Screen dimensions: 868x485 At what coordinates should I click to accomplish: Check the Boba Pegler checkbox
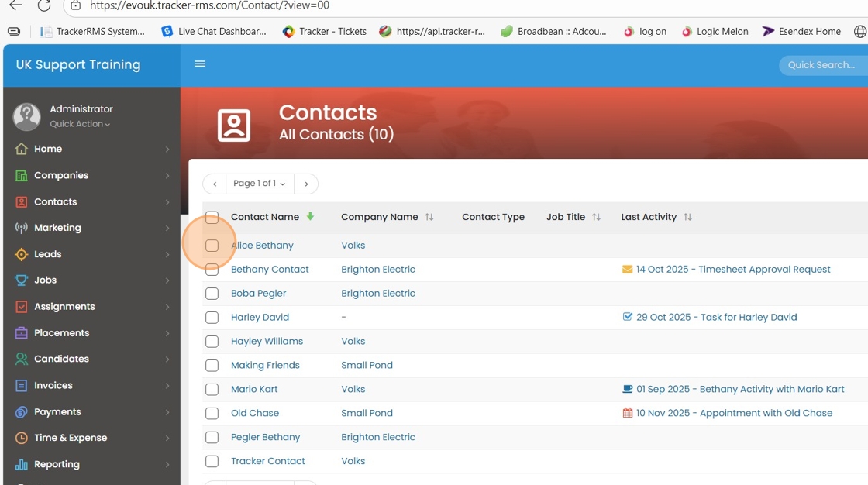(212, 294)
